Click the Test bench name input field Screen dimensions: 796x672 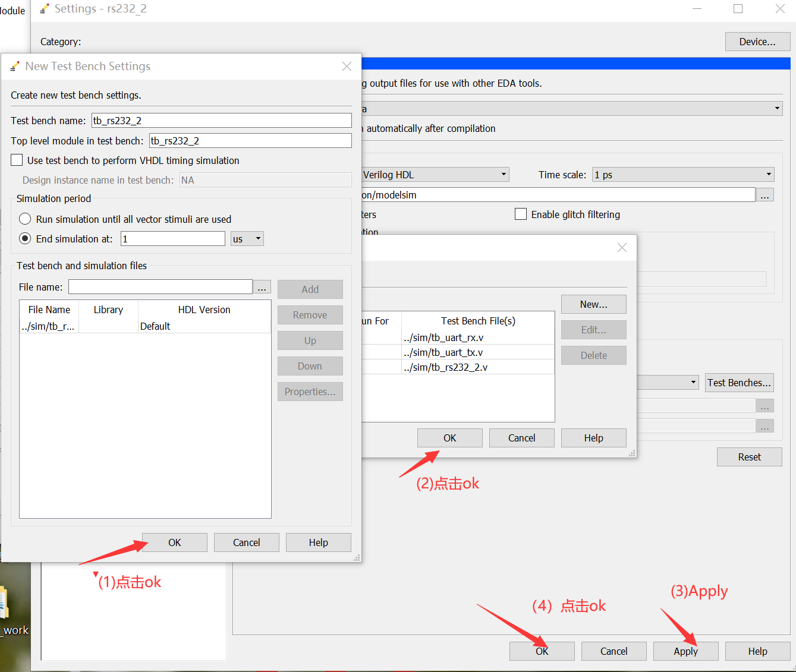coord(221,120)
